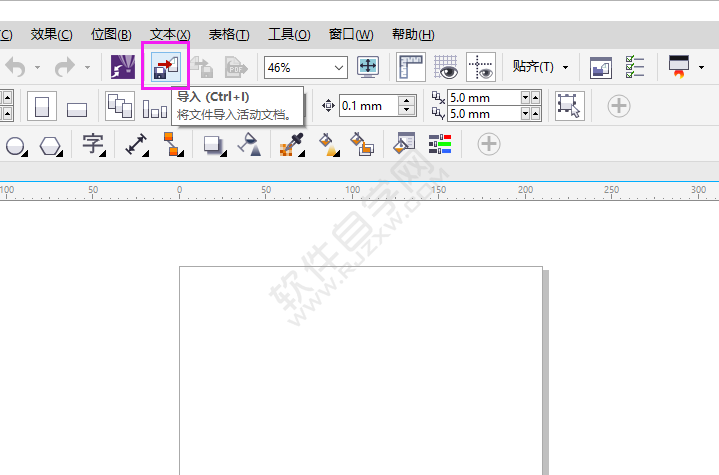The width and height of the screenshot is (719, 475).
Task: Select the Polygon tool
Action: [x=50, y=146]
